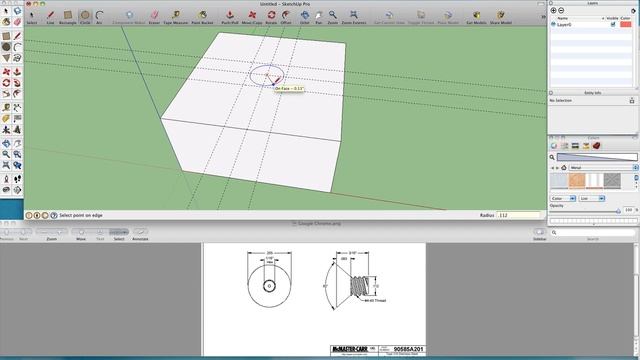Click the help question mark status icon
The width and height of the screenshot is (640, 360).
54,215
